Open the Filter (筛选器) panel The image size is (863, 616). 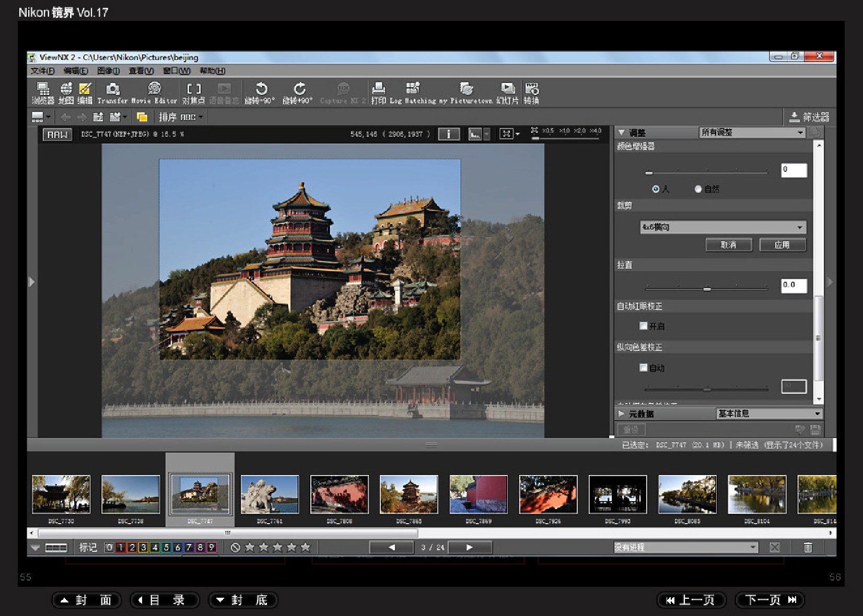click(x=809, y=117)
